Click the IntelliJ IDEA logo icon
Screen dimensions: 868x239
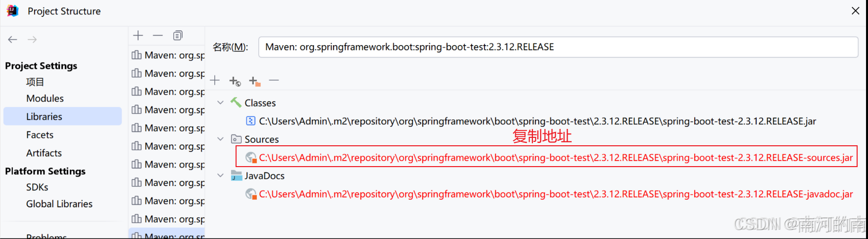point(12,11)
